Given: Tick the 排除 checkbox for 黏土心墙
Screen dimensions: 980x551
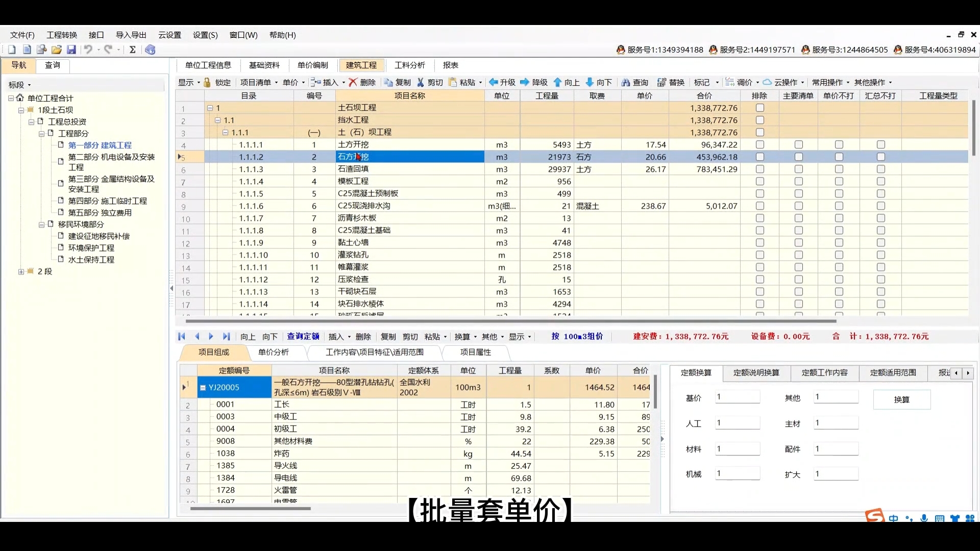Looking at the screenshot, I should [760, 242].
